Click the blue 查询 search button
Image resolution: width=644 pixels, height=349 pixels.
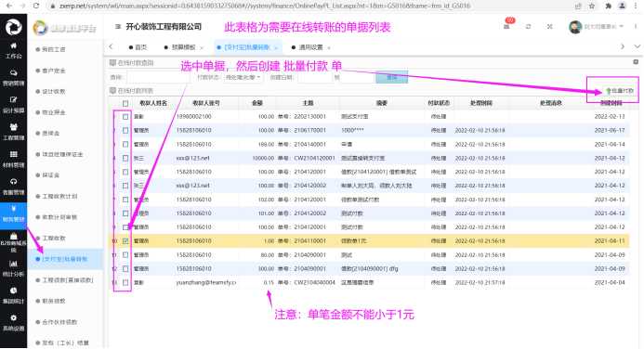(x=392, y=77)
